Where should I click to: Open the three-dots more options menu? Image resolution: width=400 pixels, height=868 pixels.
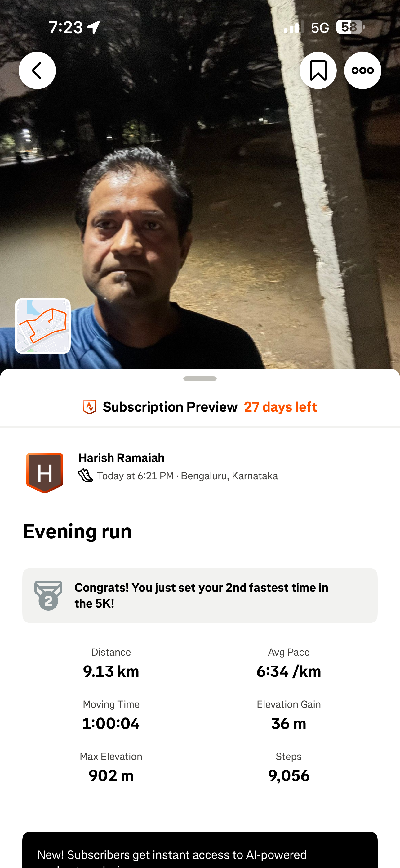[362, 70]
